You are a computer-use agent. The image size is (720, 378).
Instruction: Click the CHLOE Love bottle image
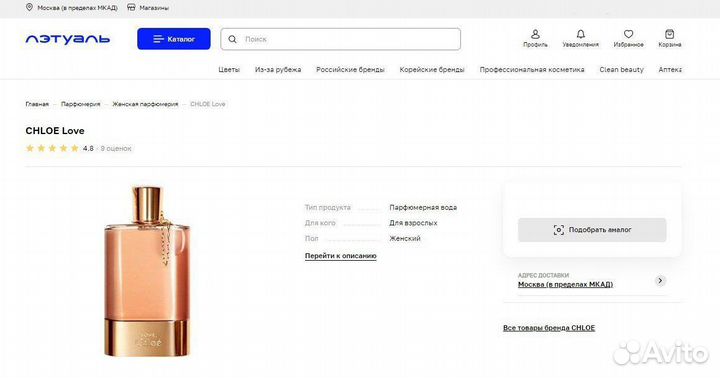click(147, 271)
